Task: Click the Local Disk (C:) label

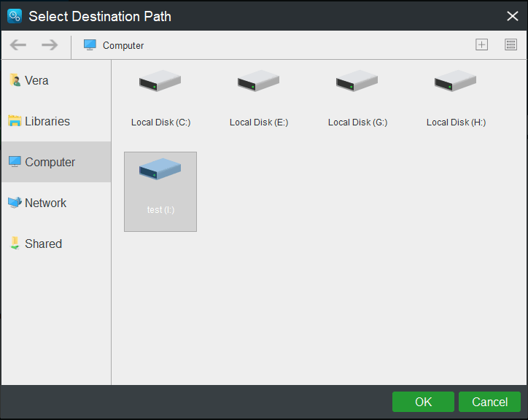Action: coord(160,122)
